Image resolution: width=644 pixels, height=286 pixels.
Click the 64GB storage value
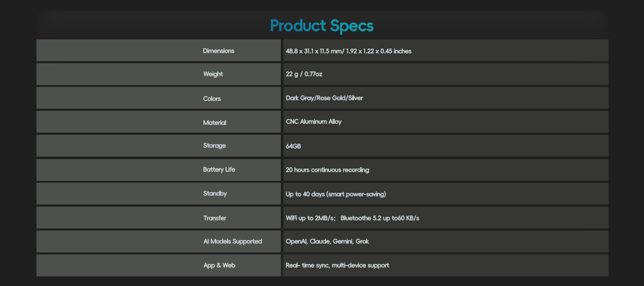(293, 146)
